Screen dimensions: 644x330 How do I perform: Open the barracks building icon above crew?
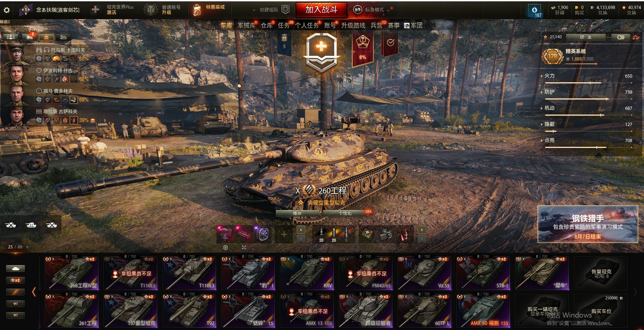[46, 37]
